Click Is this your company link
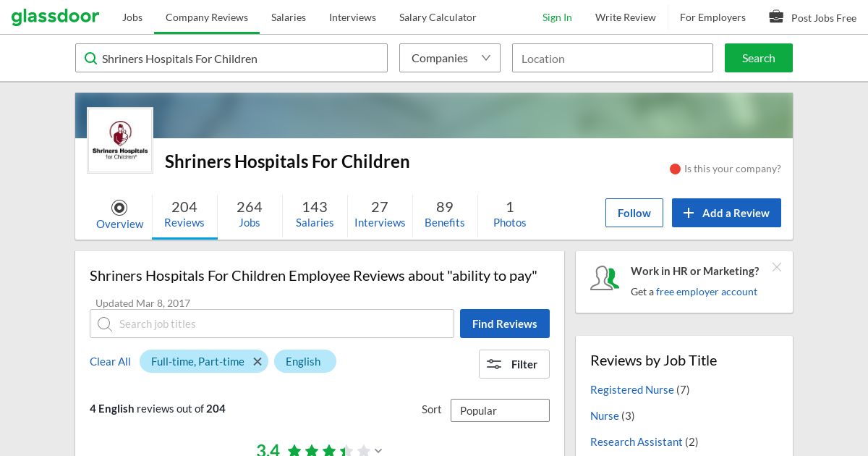Viewport: 868px width, 456px height. (733, 169)
